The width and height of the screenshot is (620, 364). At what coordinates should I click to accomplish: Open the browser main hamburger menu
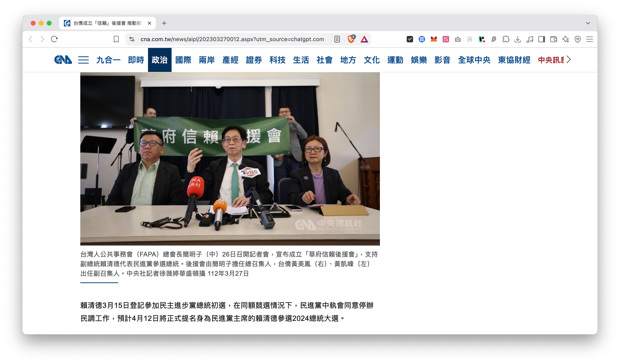point(589,39)
